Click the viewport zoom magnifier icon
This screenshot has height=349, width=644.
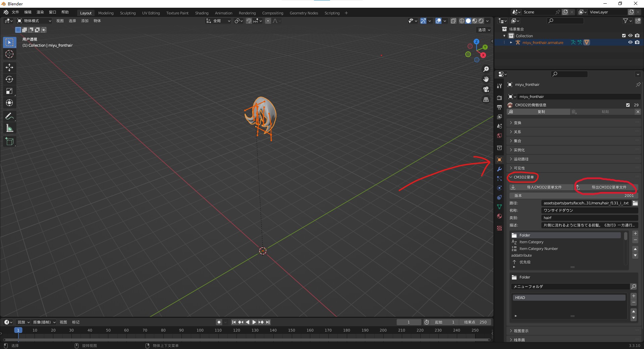pos(486,69)
